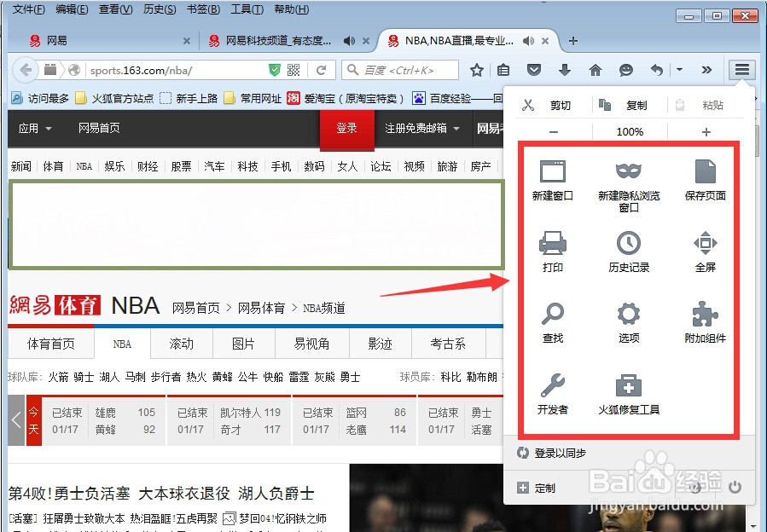The image size is (767, 532).
Task: Click the Cut (剪切) scissors button
Action: coord(546,105)
